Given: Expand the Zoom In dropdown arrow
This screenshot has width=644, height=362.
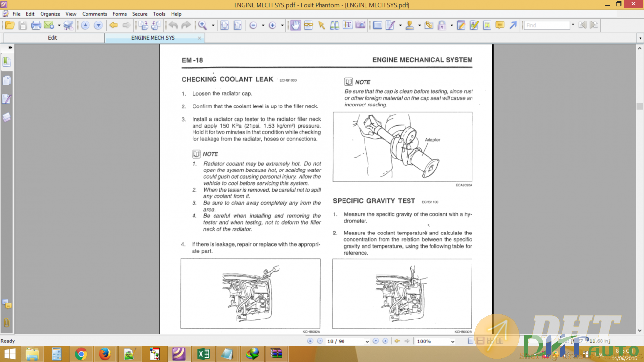Looking at the screenshot, I should pos(282,25).
